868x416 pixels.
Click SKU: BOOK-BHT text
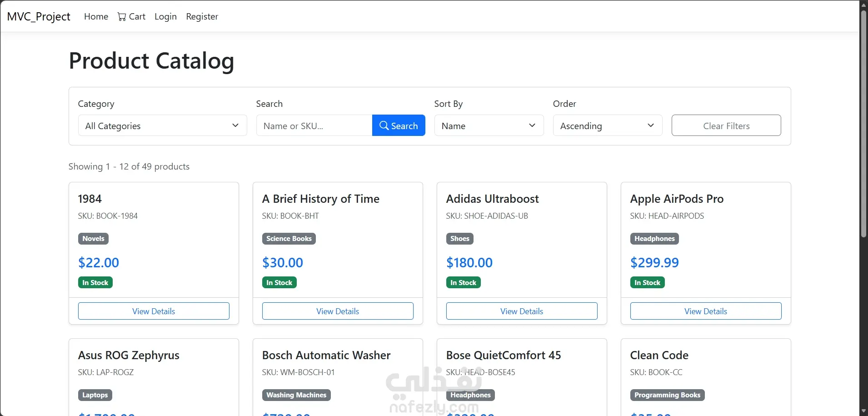[x=290, y=216]
